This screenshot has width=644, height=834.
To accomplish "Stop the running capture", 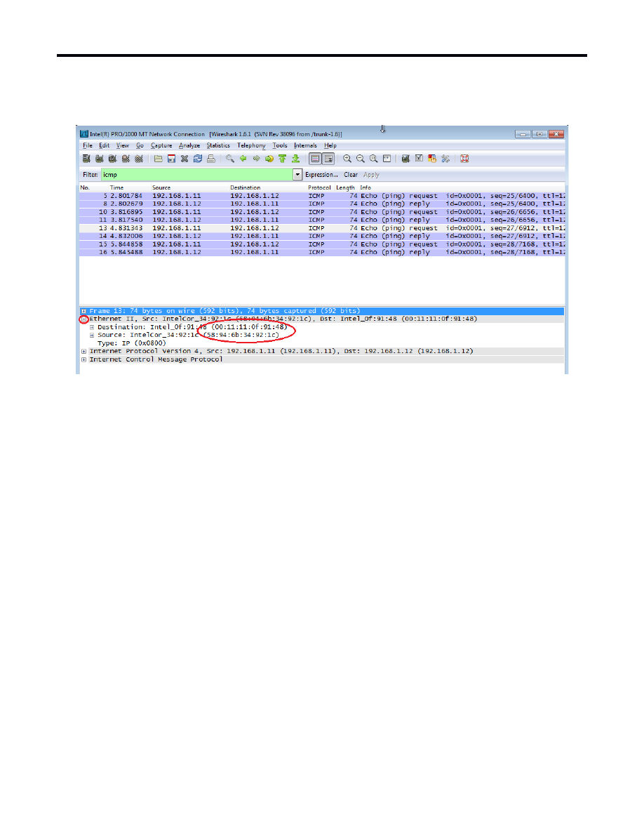I will point(126,159).
